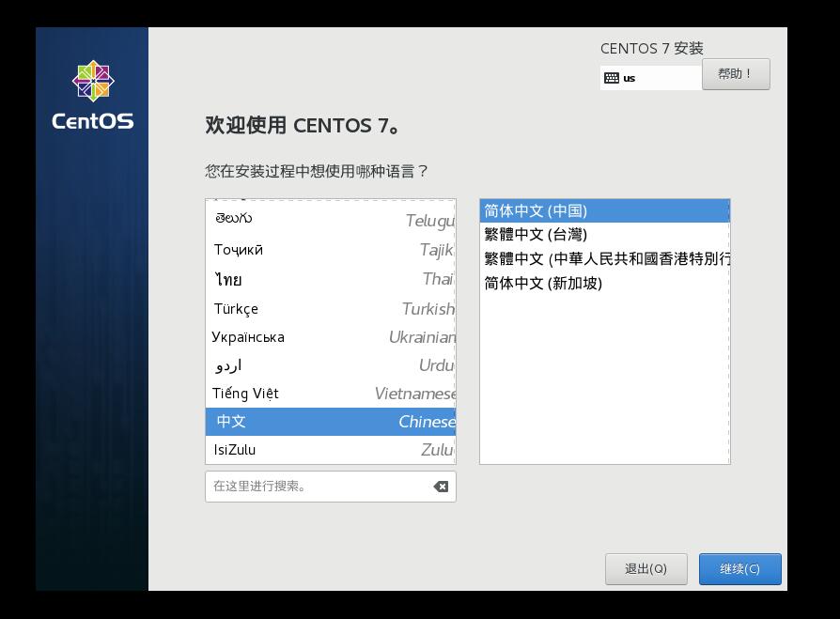The image size is (840, 619).
Task: Click the CentOS logo in the sidebar
Action: click(x=93, y=95)
